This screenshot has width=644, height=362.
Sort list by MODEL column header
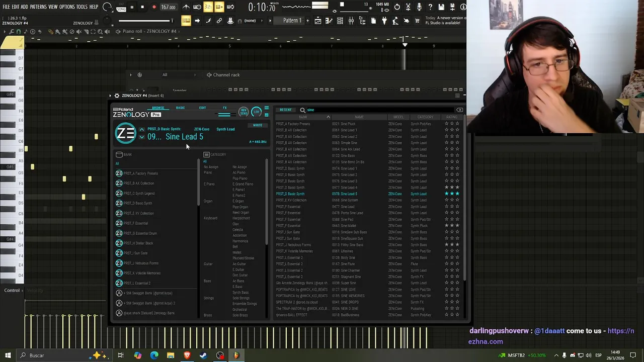pos(398,117)
